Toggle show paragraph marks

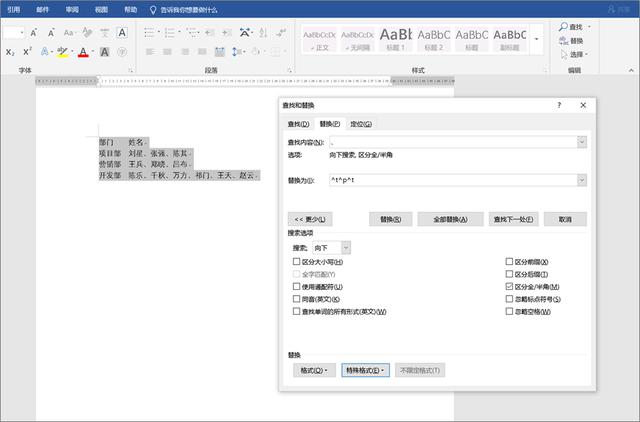click(281, 33)
